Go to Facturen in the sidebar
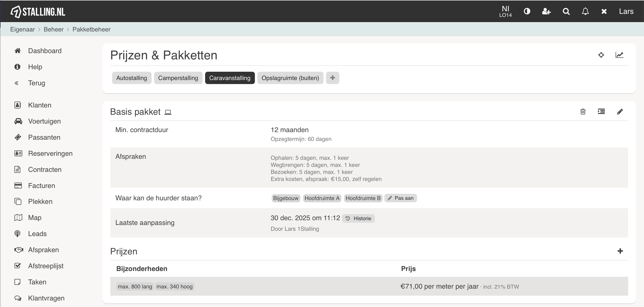The height and width of the screenshot is (307, 644). (x=41, y=186)
